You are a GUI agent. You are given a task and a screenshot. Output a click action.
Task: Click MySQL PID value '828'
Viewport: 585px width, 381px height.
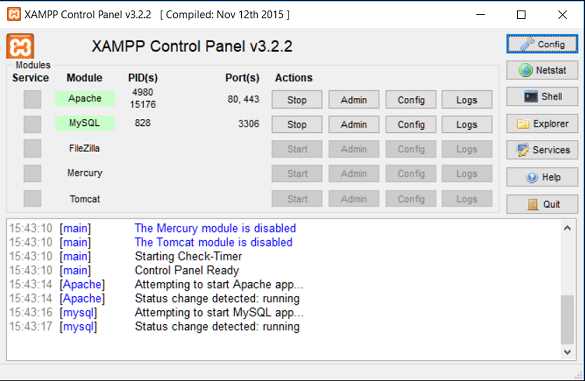click(143, 123)
